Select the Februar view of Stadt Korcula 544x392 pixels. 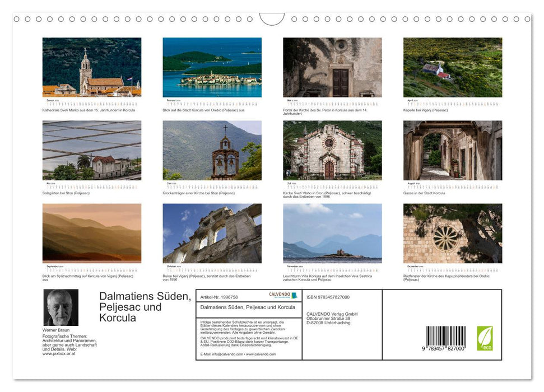pyautogui.click(x=211, y=67)
